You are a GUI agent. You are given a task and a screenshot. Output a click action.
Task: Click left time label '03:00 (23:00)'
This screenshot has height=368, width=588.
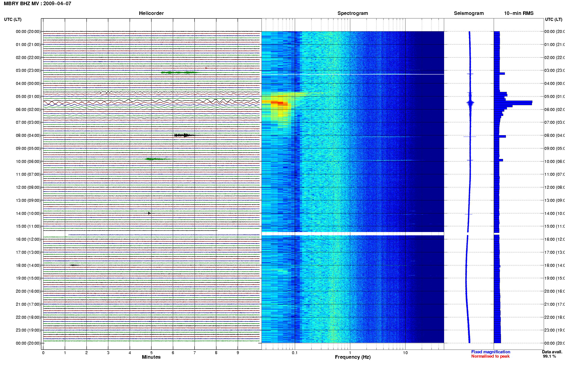pos(28,70)
